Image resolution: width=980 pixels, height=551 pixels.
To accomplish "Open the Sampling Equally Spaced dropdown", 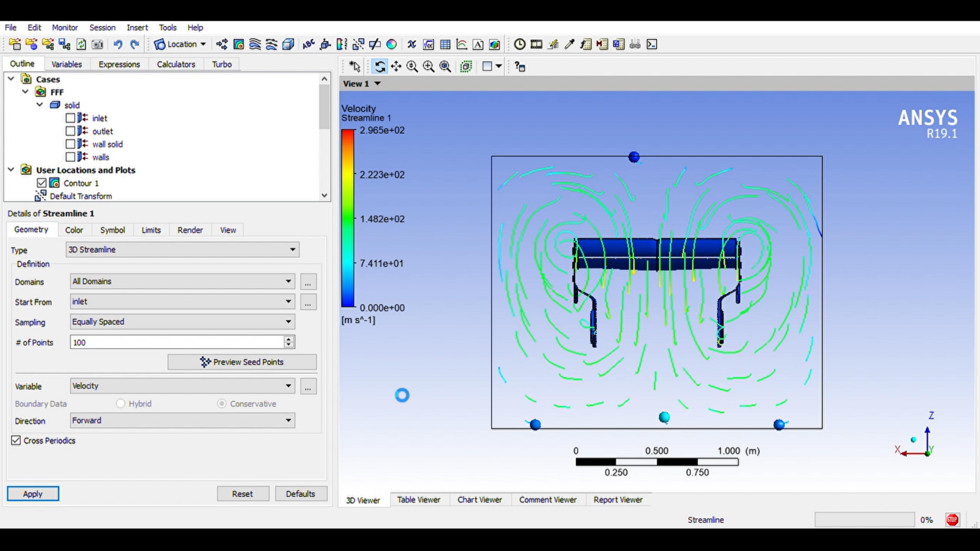I will [182, 322].
